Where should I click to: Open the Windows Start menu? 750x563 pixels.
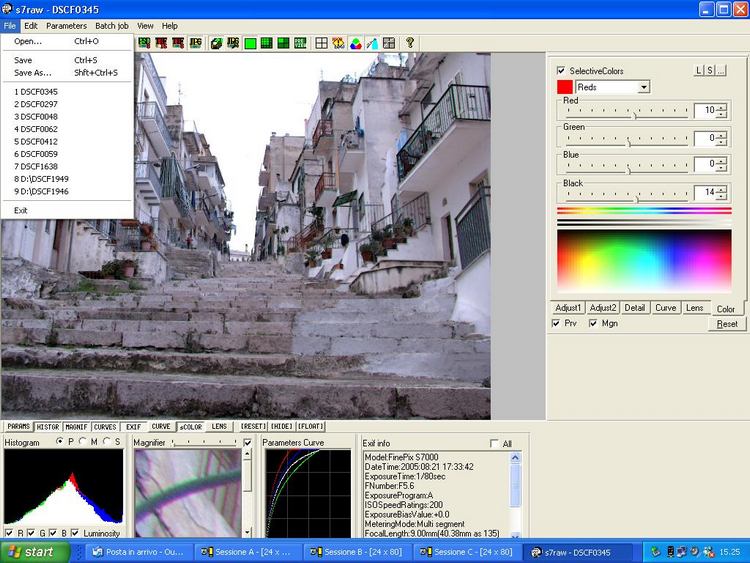point(32,551)
